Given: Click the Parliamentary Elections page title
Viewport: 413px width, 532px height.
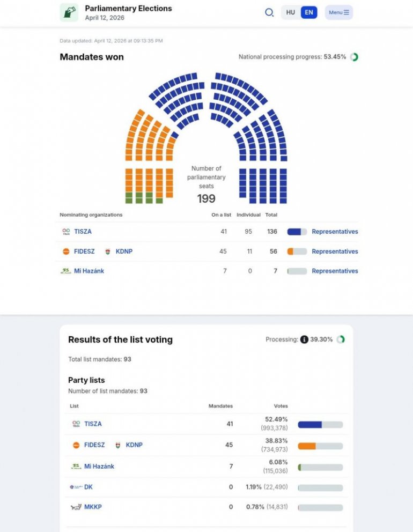Looking at the screenshot, I should click(128, 9).
